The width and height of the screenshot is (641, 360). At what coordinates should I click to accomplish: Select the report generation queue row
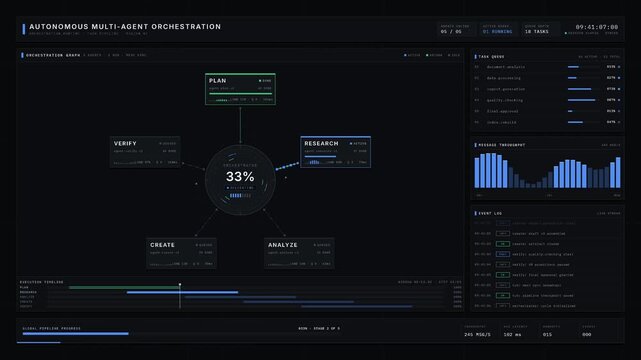click(547, 89)
